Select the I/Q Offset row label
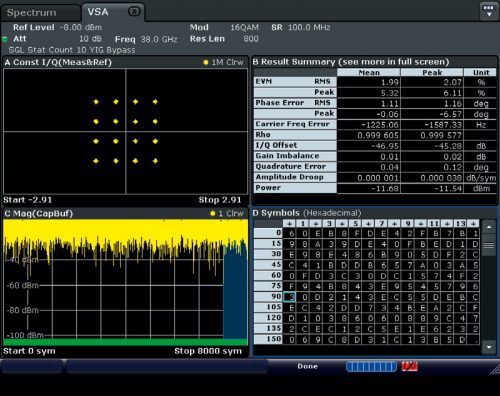The height and width of the screenshot is (396, 500). pos(295,145)
